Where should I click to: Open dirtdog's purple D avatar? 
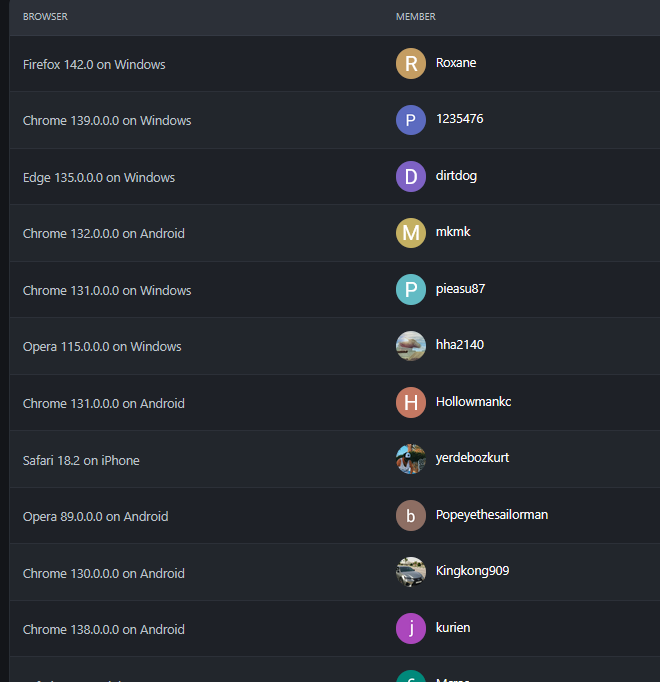(x=411, y=177)
